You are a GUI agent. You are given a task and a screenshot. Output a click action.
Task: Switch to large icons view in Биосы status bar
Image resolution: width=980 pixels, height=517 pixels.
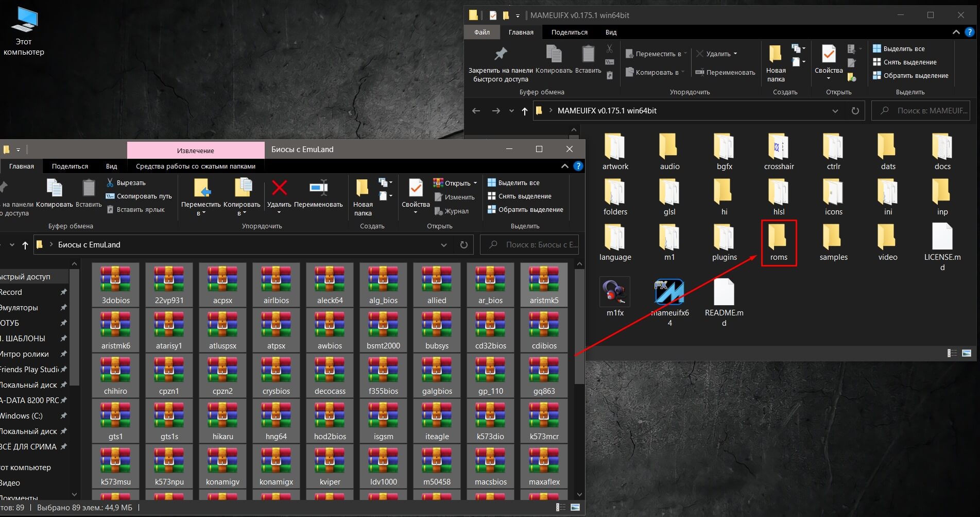[575, 507]
